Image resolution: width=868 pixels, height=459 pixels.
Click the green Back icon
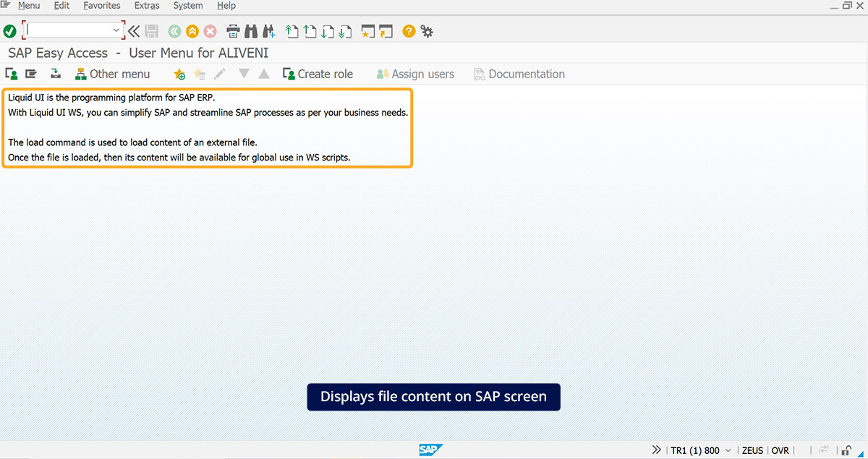[x=174, y=31]
